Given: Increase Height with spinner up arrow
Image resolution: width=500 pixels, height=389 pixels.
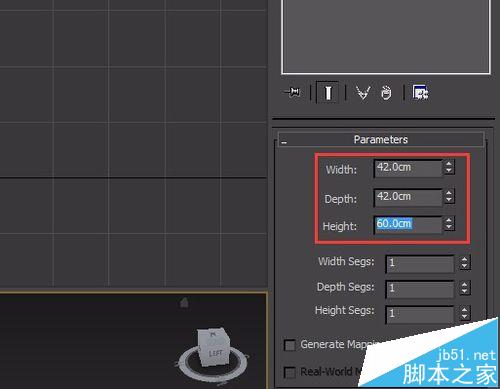Looking at the screenshot, I should pos(449,220).
